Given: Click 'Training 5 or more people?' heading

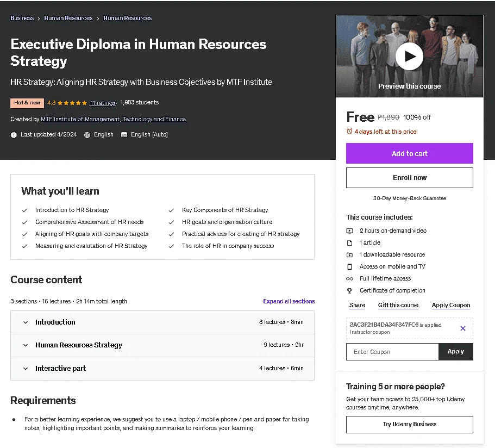Looking at the screenshot, I should (395, 387).
